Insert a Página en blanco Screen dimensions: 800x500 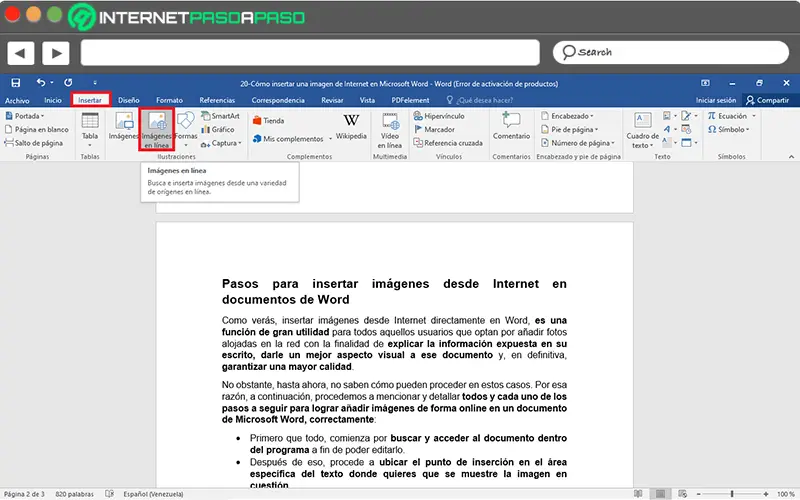(36, 130)
